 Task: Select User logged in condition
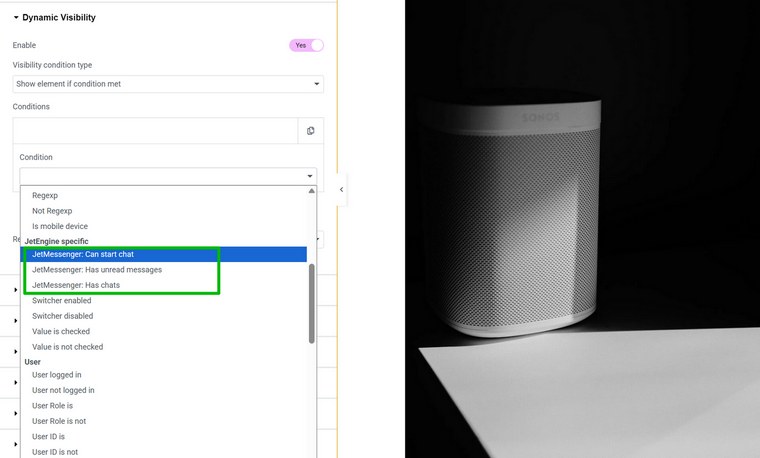(164, 375)
